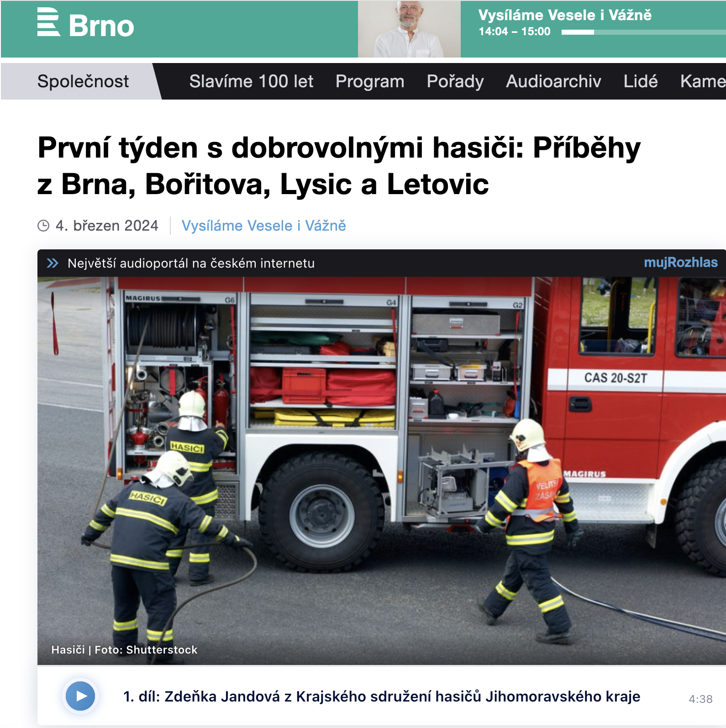
Task: Follow the Vysíláme Vesele i Vážně article link
Action: pyautogui.click(x=264, y=226)
